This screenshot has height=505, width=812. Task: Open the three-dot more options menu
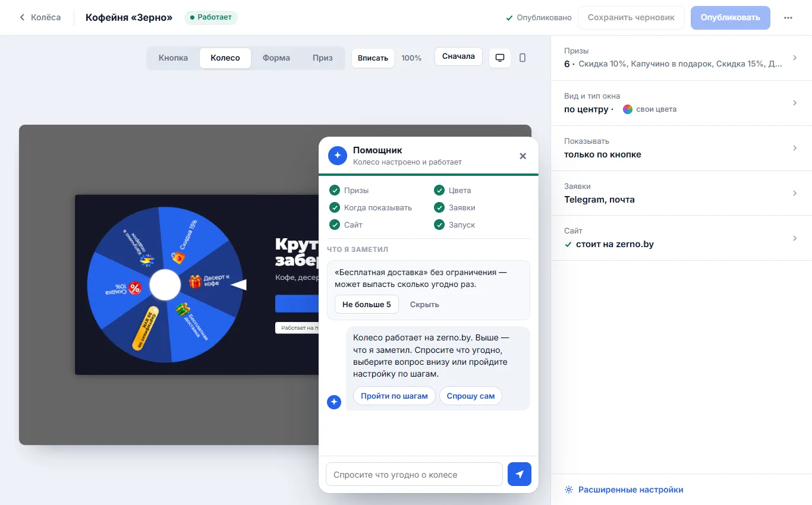tap(788, 18)
